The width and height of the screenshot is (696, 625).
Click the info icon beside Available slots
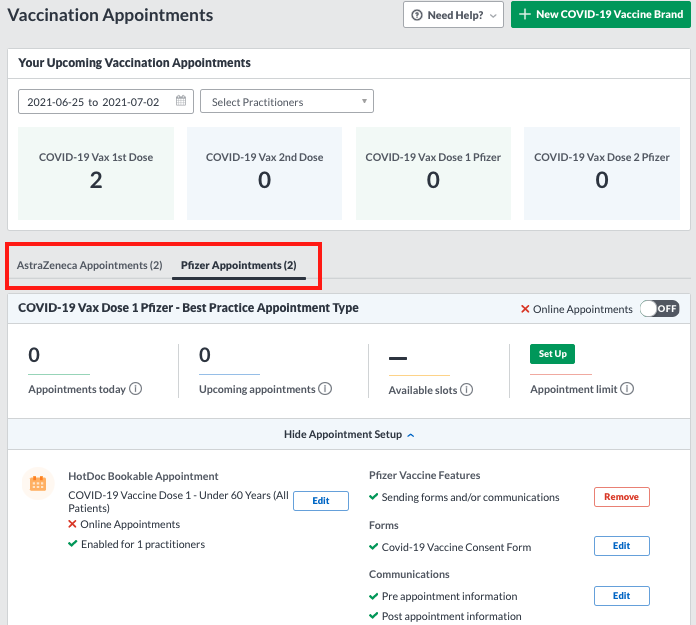tap(467, 390)
